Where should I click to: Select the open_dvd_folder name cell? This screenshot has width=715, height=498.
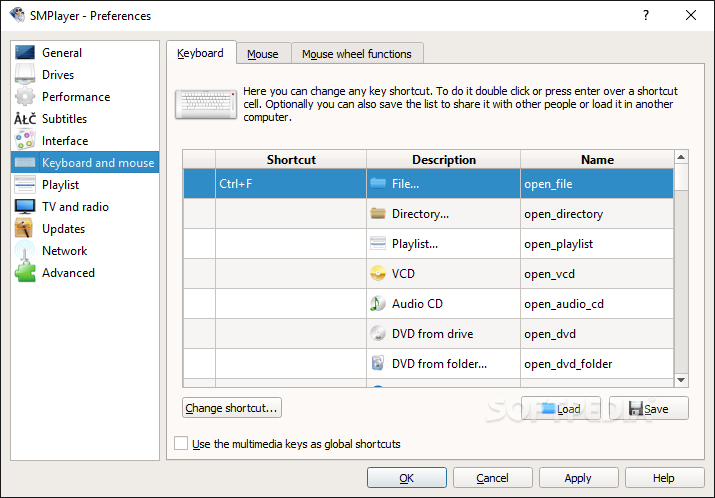pos(597,363)
